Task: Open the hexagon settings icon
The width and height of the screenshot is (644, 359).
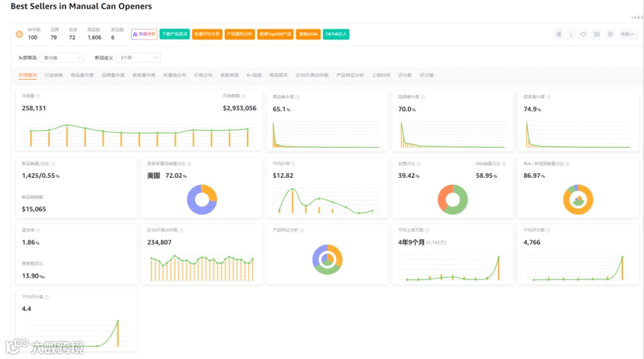Action: [611, 34]
